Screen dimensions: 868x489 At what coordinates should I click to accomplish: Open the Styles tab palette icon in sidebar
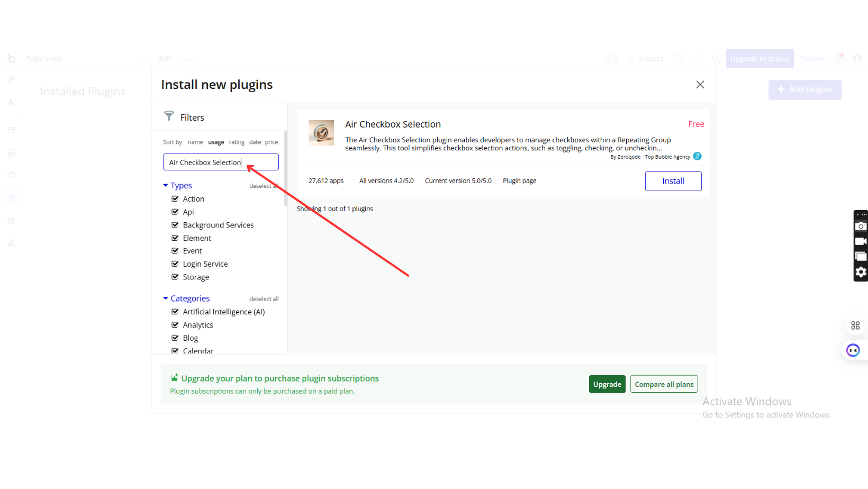point(11,175)
